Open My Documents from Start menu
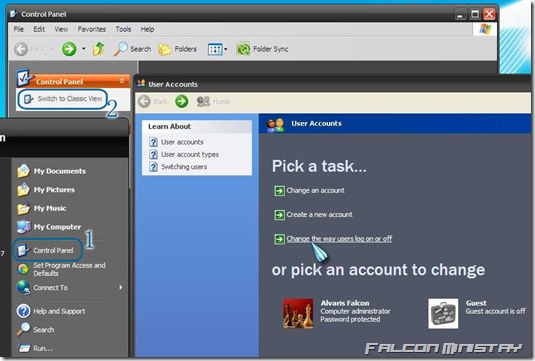 pos(52,171)
